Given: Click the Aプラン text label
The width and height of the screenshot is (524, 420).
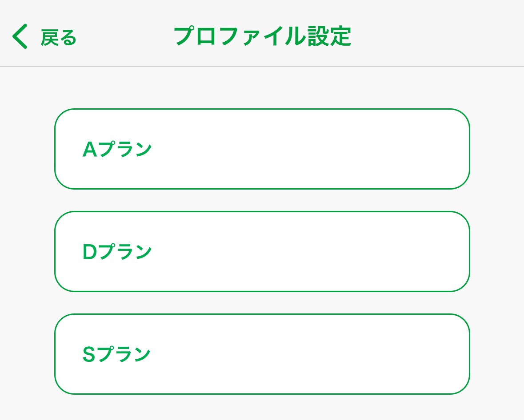Looking at the screenshot, I should [117, 150].
